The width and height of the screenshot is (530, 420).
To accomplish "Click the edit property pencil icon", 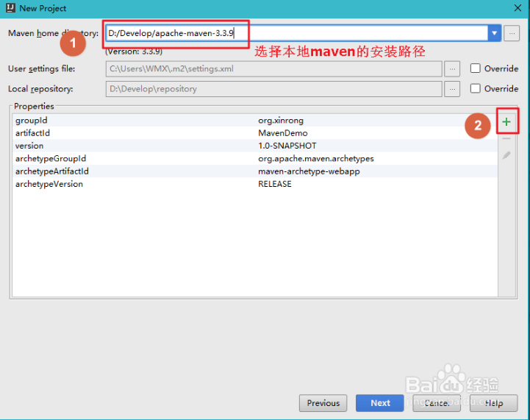I will coord(506,155).
